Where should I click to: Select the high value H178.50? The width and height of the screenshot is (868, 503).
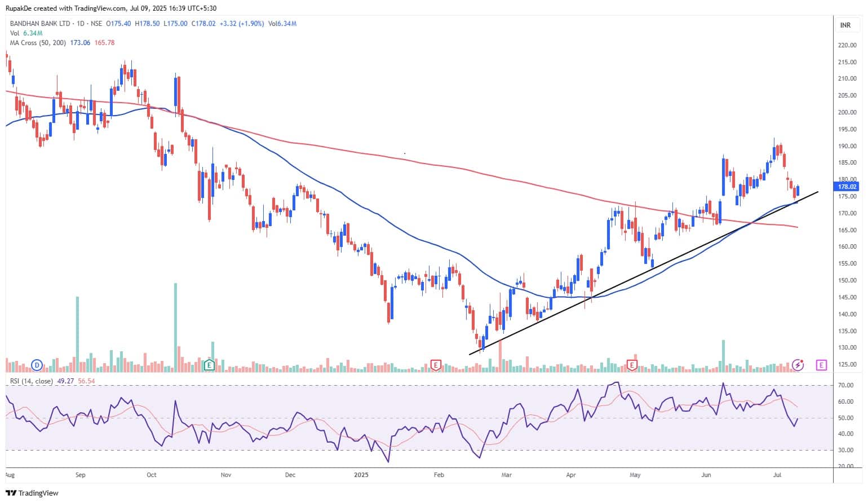point(147,24)
